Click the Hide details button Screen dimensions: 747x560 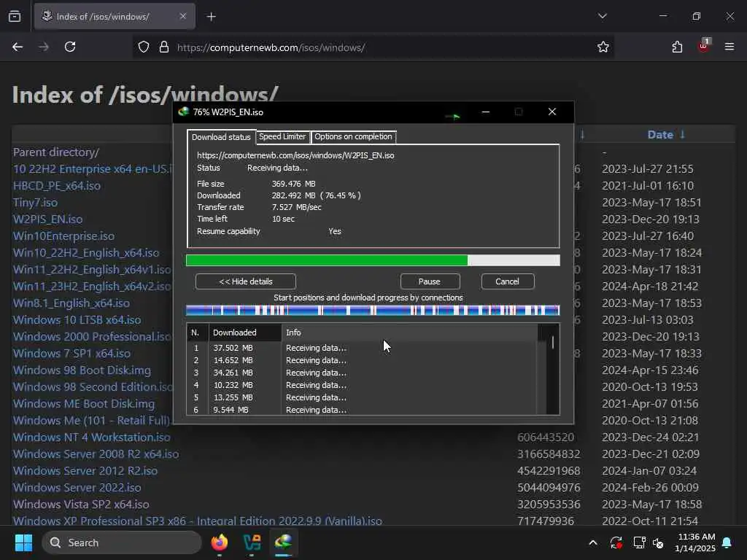tap(245, 281)
